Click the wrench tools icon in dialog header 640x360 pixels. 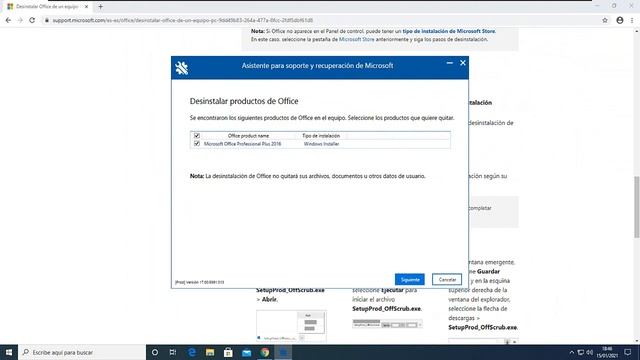pyautogui.click(x=182, y=68)
